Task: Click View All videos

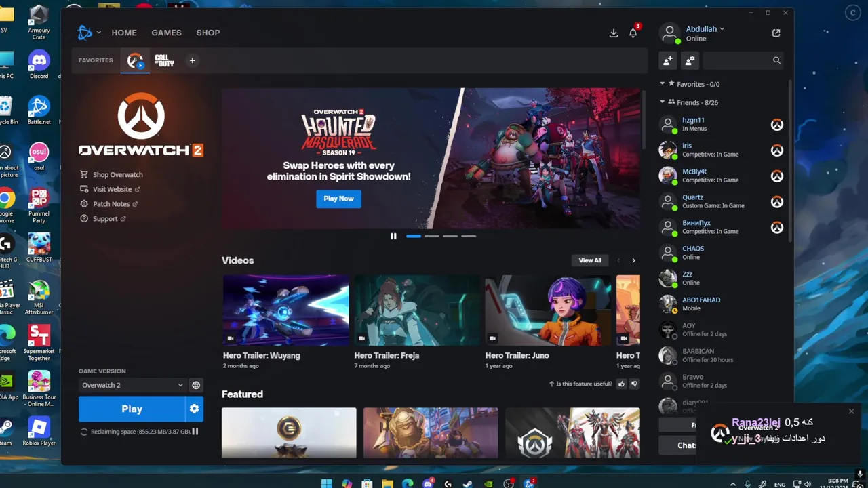Action: point(590,260)
